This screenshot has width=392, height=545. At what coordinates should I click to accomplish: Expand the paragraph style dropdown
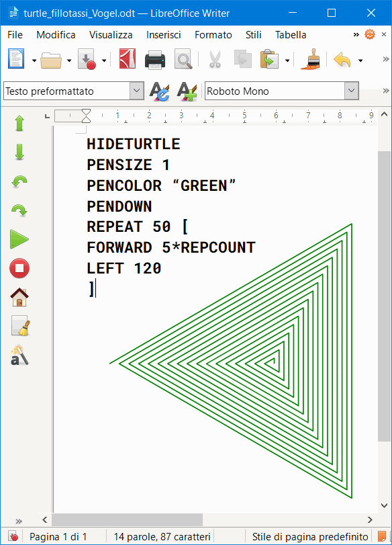pyautogui.click(x=137, y=91)
